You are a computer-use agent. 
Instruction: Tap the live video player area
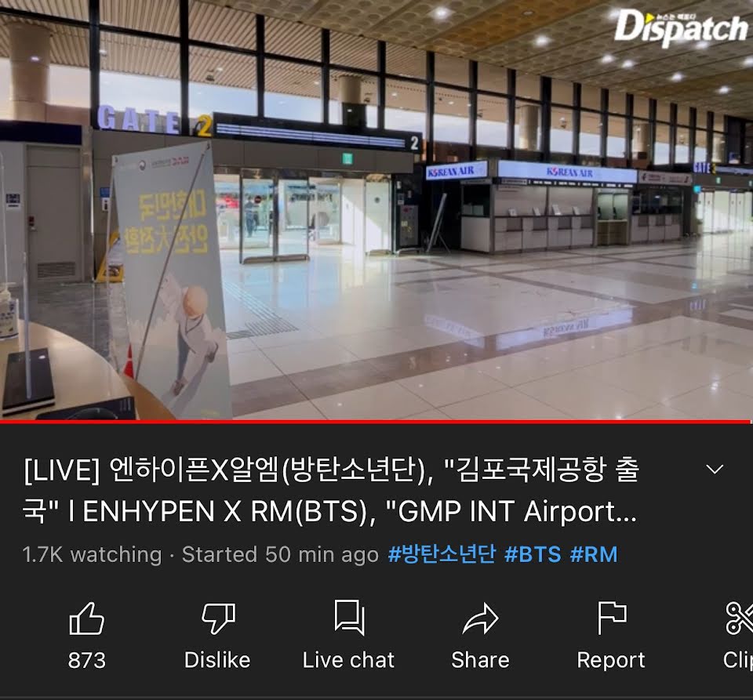pos(376,209)
